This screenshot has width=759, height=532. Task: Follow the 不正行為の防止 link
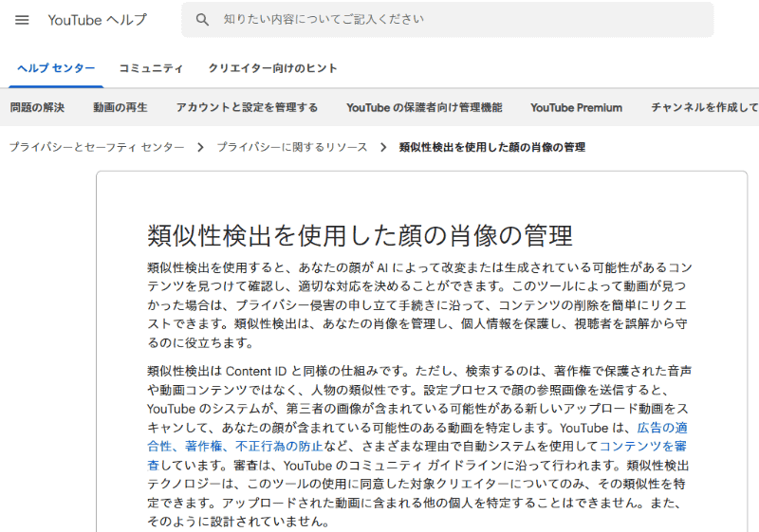tap(279, 446)
